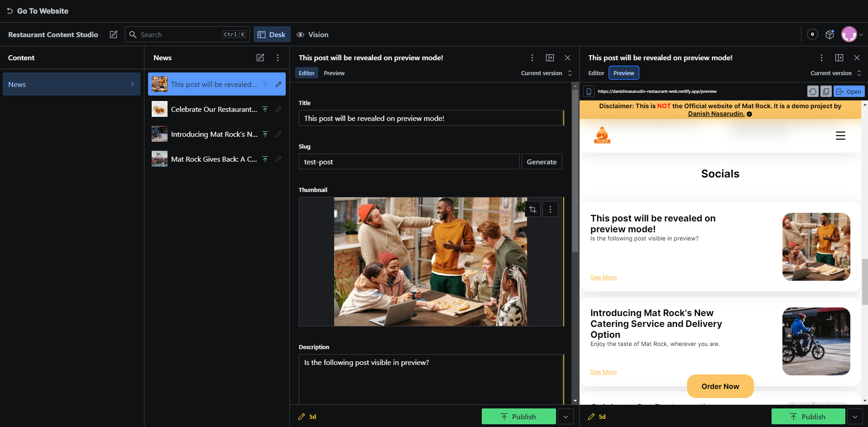Screen dimensions: 868x427
Task: Click the notification counter showing 0
Action: (x=812, y=34)
